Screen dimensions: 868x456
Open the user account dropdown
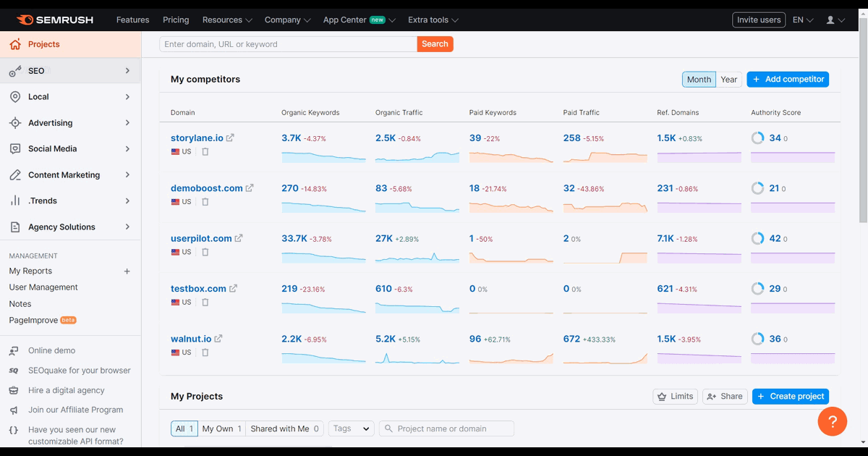(835, 20)
